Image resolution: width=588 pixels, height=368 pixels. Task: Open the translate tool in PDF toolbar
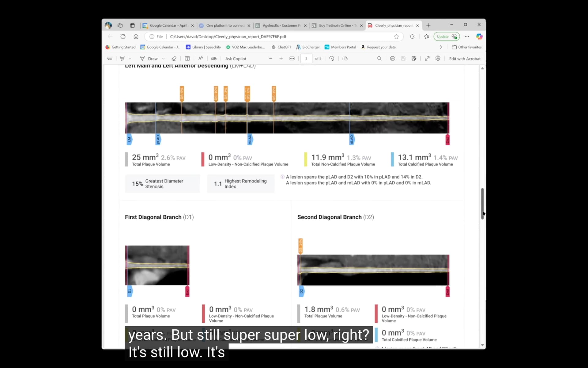tap(214, 58)
